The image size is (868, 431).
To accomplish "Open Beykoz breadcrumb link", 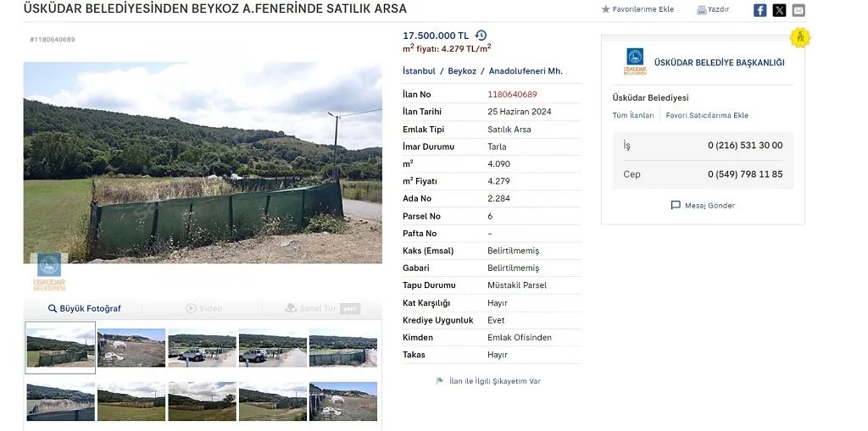I will (462, 71).
